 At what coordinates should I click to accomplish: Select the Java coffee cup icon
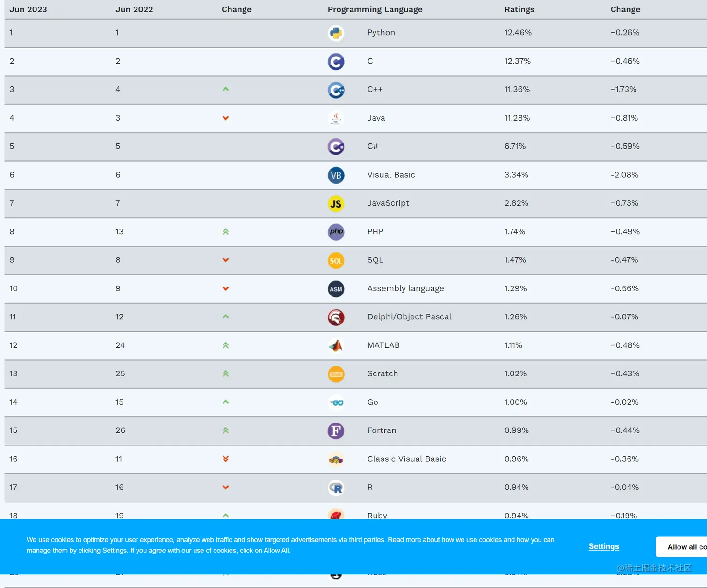point(336,119)
